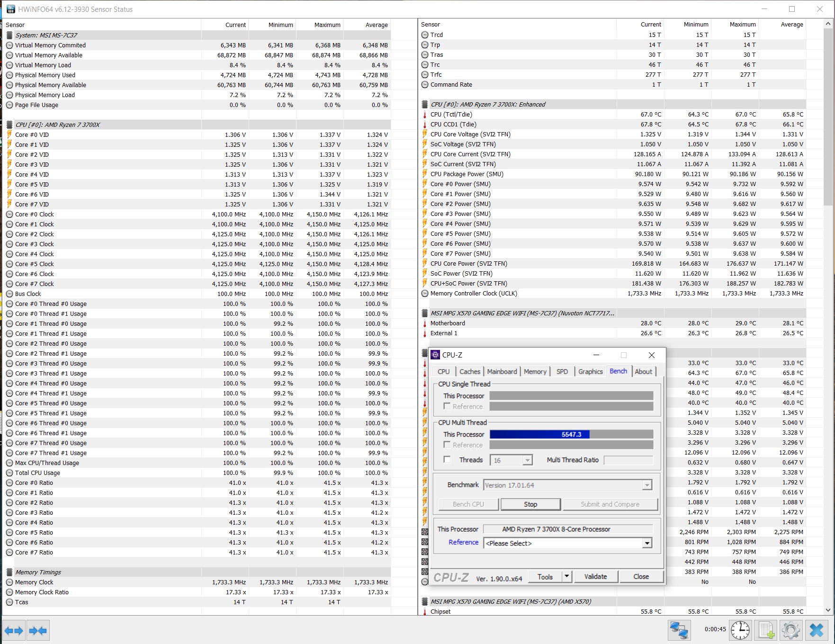Viewport: 835px width, 644px height.
Task: Click the blue Reference link in CPU-Z
Action: (x=464, y=542)
